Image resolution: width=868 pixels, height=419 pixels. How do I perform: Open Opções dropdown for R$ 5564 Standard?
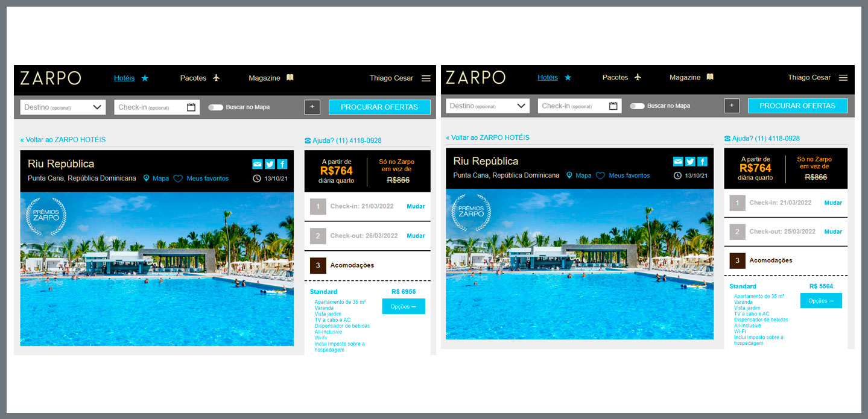click(x=821, y=300)
